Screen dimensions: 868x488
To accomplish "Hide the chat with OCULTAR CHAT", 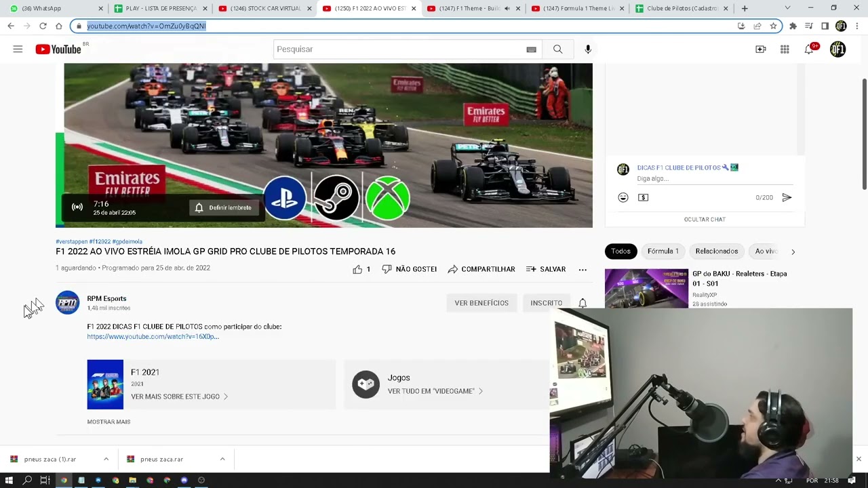I will [705, 220].
